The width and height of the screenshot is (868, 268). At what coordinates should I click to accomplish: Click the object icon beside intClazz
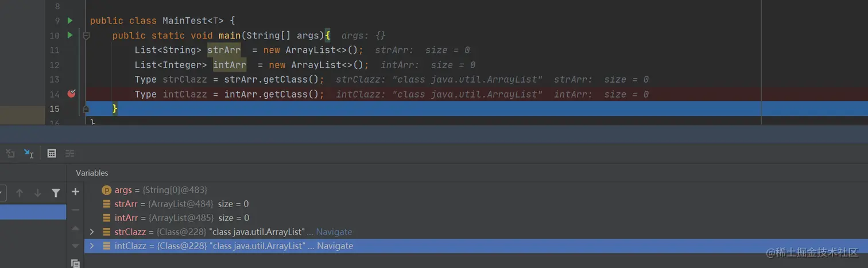point(106,246)
